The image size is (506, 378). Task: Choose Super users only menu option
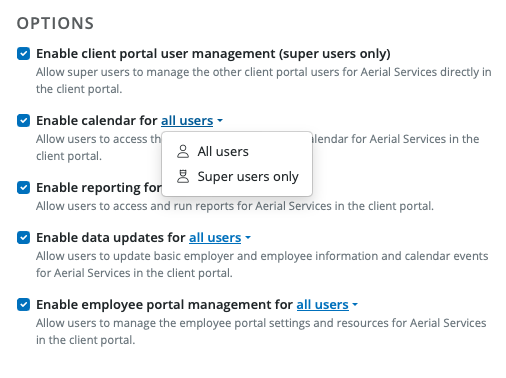click(x=237, y=176)
